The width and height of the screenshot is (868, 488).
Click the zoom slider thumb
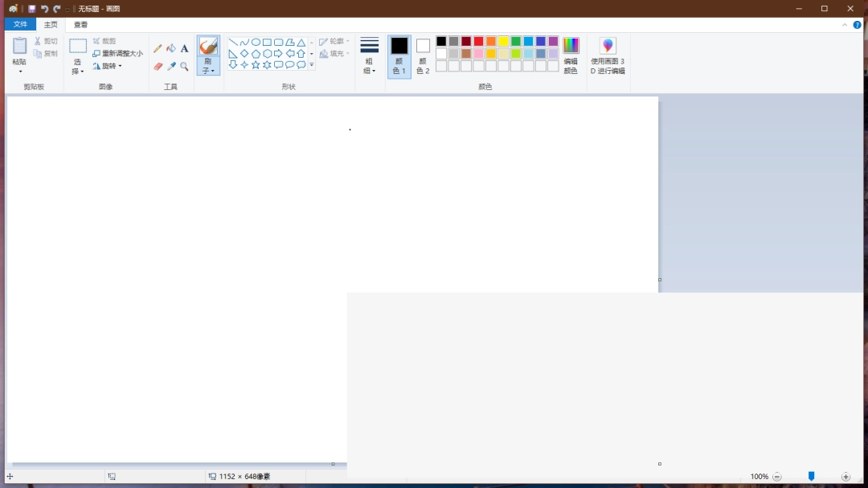pos(812,477)
